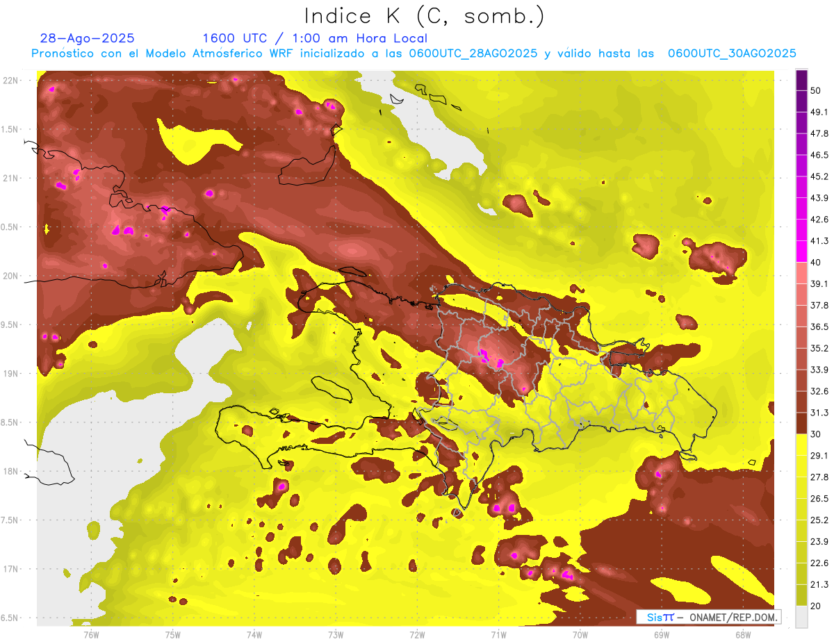Screen dimensions: 834x644
Task: Click the colorbar value '47.8'
Action: (x=819, y=133)
